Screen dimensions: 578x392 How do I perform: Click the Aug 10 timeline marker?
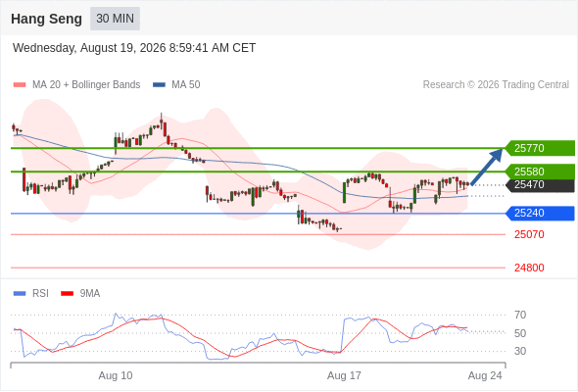click(116, 375)
